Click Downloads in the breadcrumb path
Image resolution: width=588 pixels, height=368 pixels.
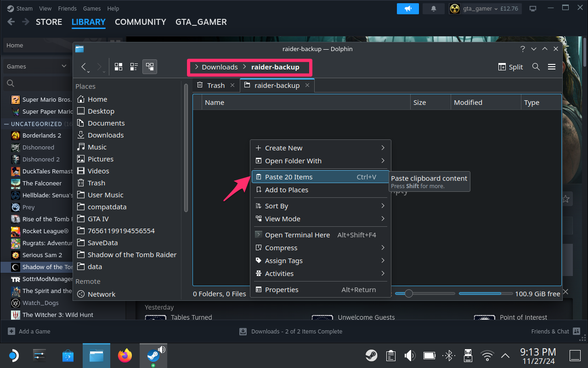(x=220, y=67)
